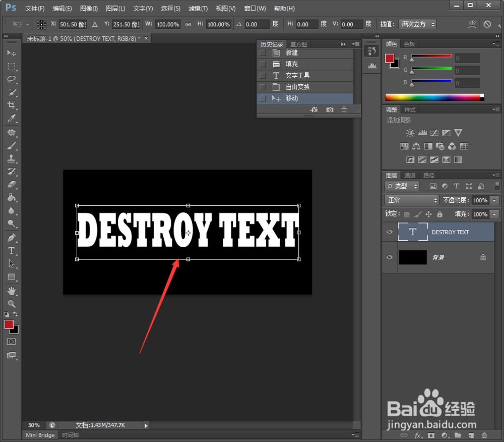Viewport: 504px width, 442px height.
Task: Select the Rectangular Marquee tool
Action: (12, 66)
